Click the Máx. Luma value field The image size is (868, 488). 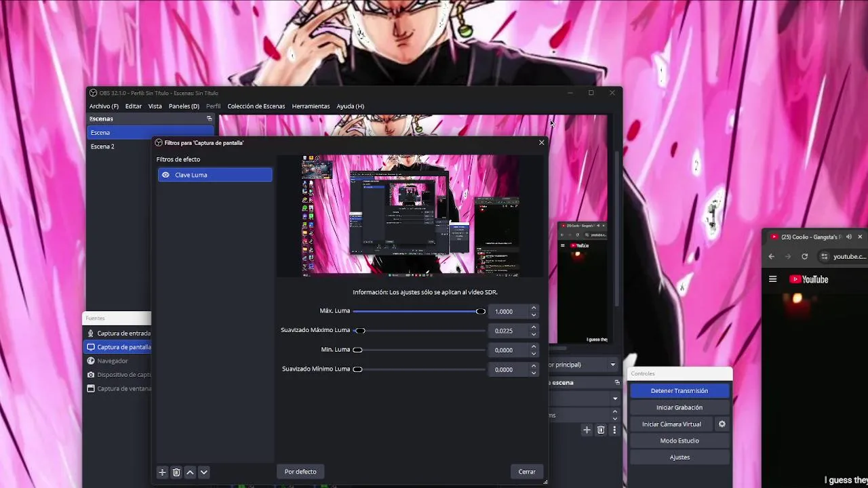(x=509, y=312)
